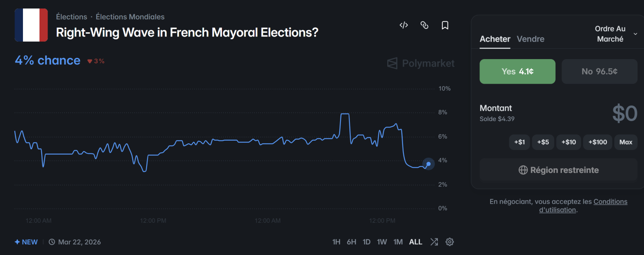Click the globe icon on Région restreinte
644x255 pixels.
[523, 170]
